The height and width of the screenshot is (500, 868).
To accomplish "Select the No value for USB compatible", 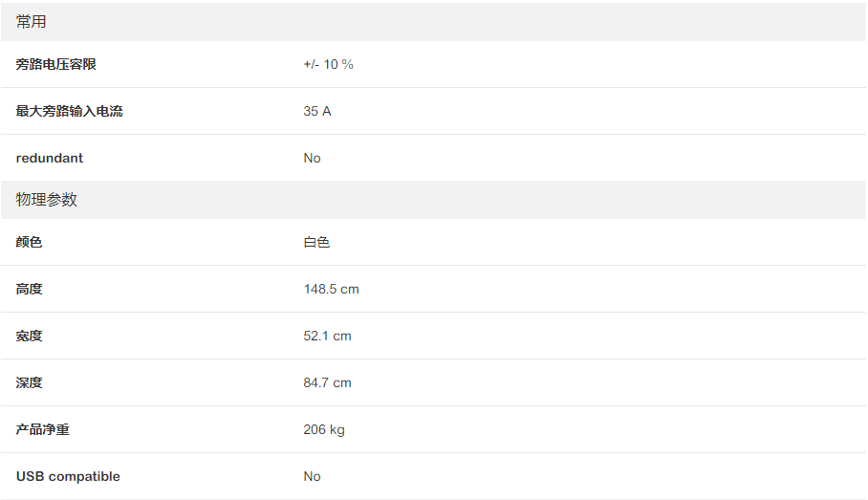I will point(313,476).
